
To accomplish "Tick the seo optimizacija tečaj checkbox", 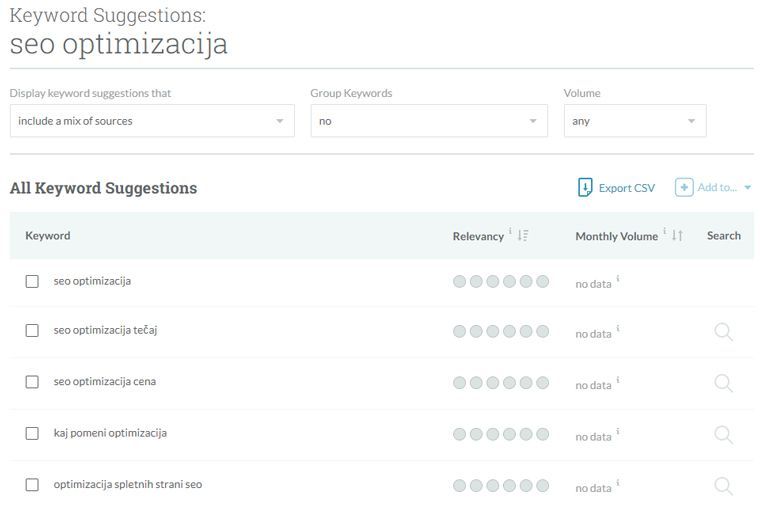I will pyautogui.click(x=32, y=331).
